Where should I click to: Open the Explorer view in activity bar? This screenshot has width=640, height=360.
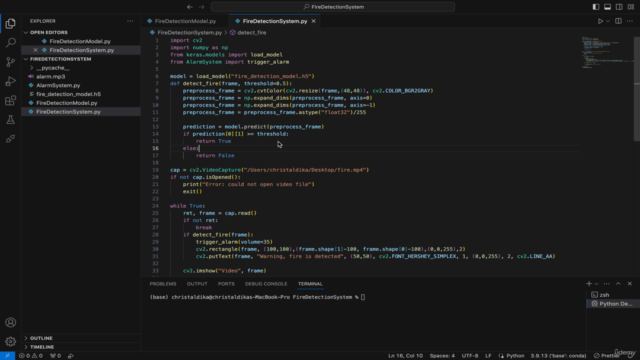point(11,24)
